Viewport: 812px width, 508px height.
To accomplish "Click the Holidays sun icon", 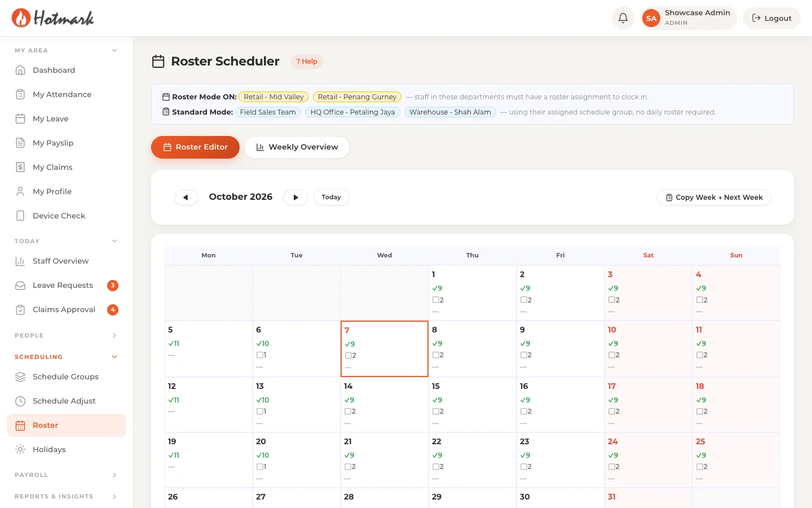I will (20, 449).
